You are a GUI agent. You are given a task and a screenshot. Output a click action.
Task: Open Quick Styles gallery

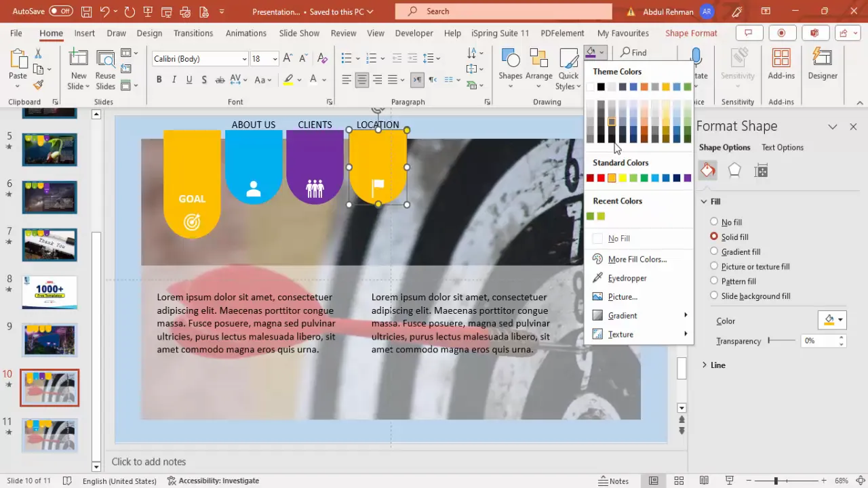[568, 69]
